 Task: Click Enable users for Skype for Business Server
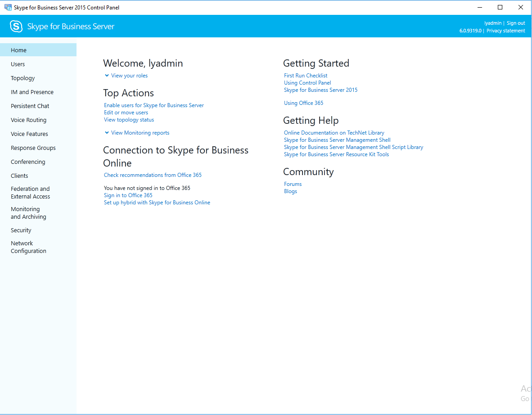pos(153,105)
